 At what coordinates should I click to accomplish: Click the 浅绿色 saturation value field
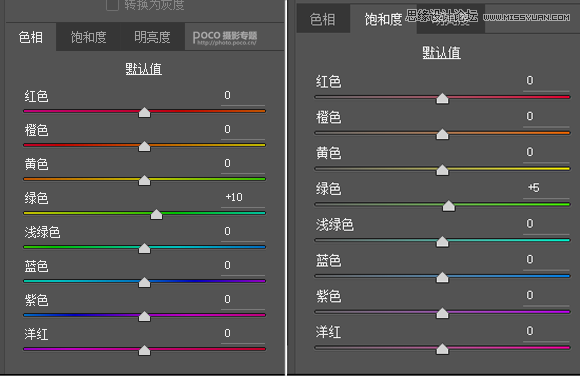pos(546,225)
